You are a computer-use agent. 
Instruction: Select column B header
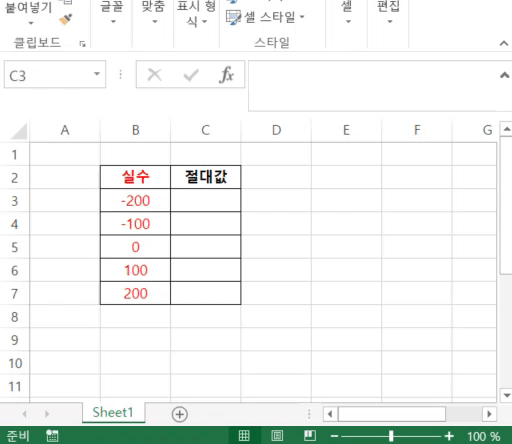click(x=135, y=130)
